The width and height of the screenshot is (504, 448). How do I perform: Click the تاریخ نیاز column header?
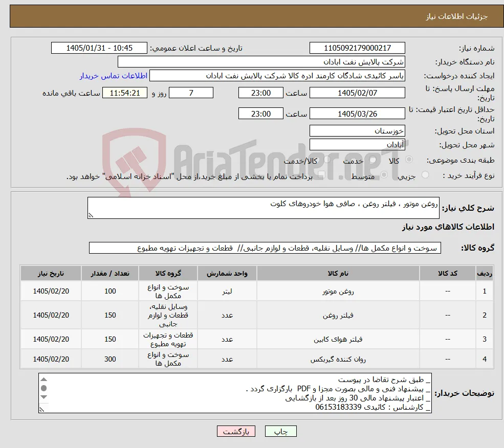(51, 273)
